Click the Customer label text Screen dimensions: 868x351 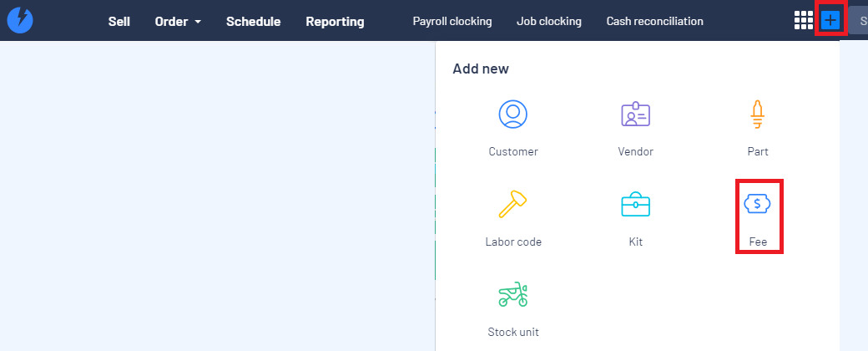(x=513, y=151)
